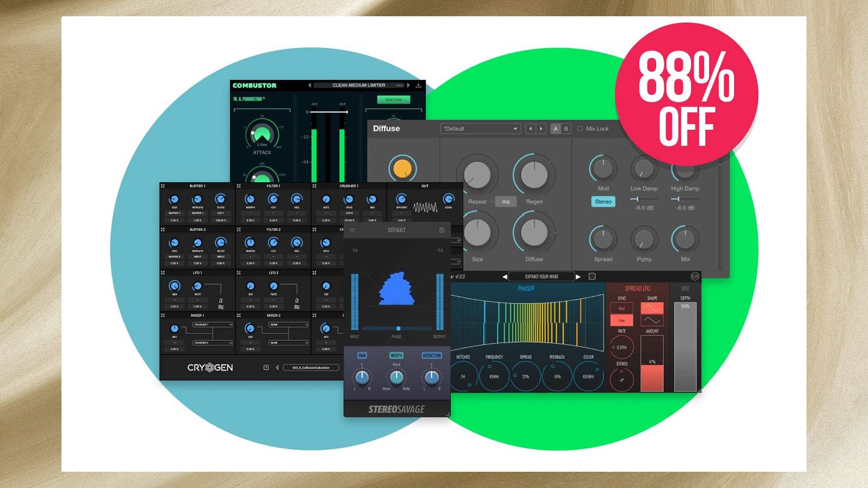Image resolution: width=868 pixels, height=488 pixels.
Task: Click the "EXPAND YOUR MIND" preset name
Action: coord(541,277)
